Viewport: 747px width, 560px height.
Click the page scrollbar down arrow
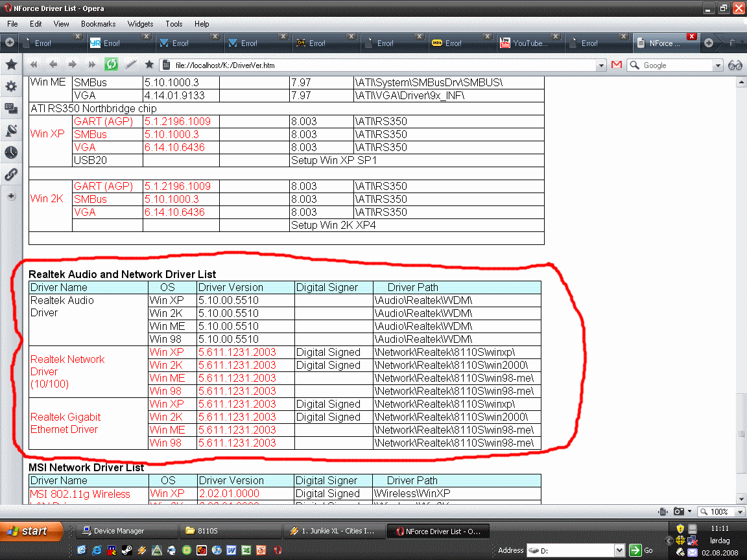point(741,500)
